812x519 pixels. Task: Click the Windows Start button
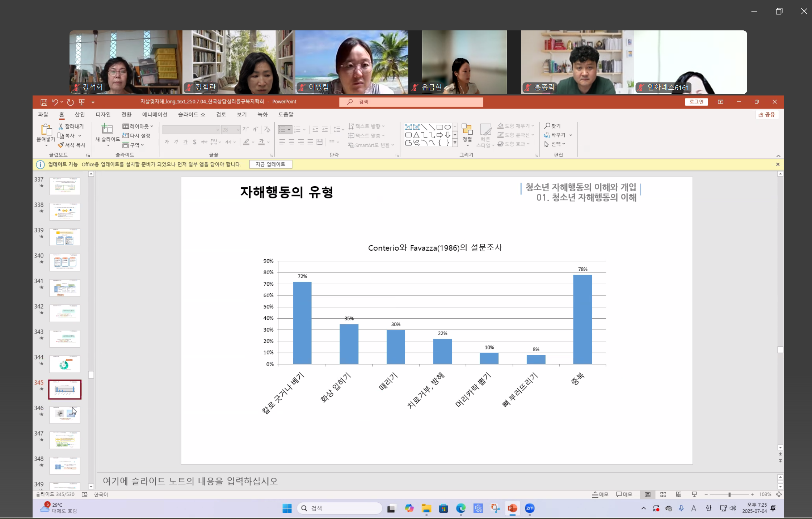tap(287, 509)
